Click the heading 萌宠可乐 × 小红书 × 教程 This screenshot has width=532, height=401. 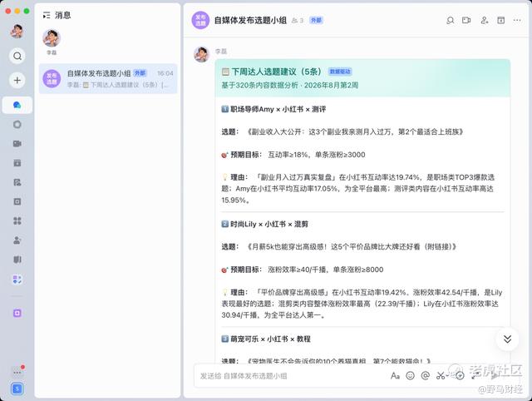click(270, 339)
